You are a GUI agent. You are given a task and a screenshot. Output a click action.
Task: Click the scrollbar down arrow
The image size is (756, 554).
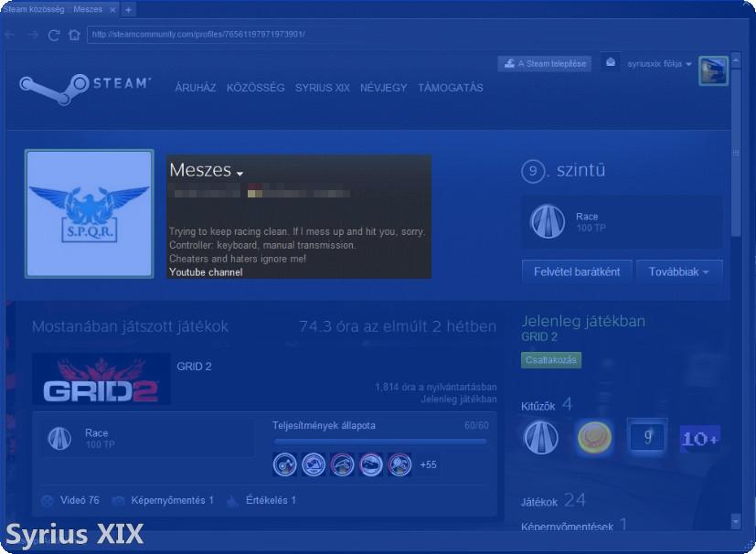(x=736, y=522)
